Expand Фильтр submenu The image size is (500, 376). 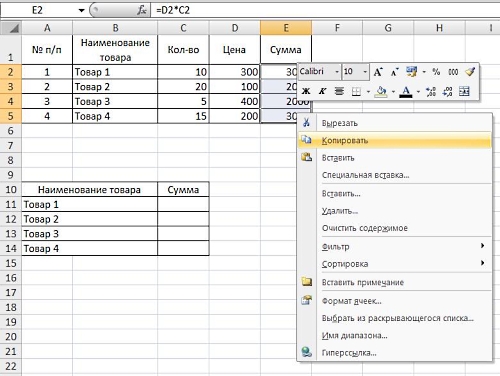[x=395, y=247]
